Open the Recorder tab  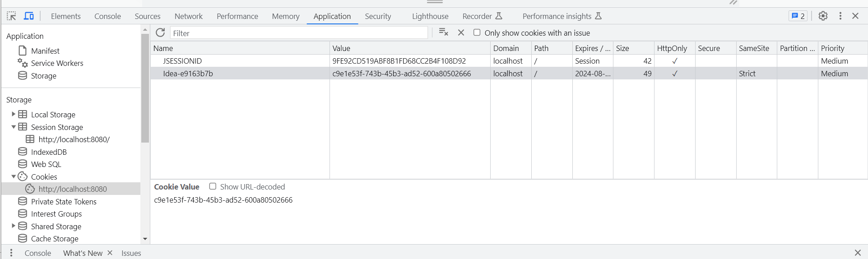tap(483, 16)
